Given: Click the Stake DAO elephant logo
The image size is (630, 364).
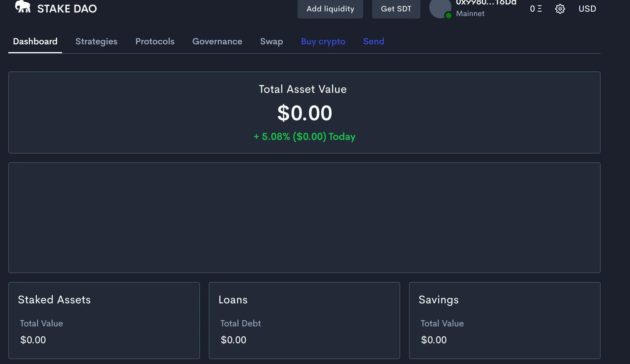Looking at the screenshot, I should [23, 7].
